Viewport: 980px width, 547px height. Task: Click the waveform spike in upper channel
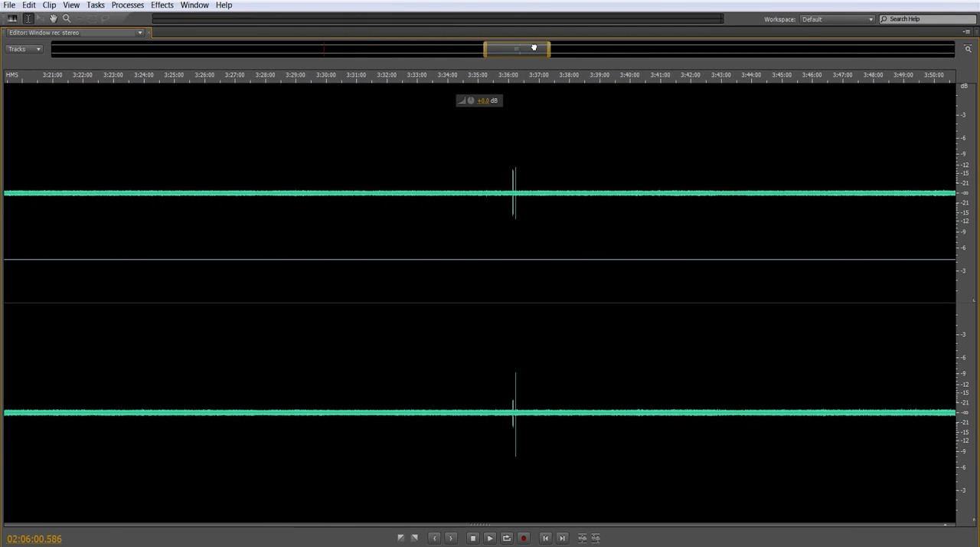pos(514,193)
